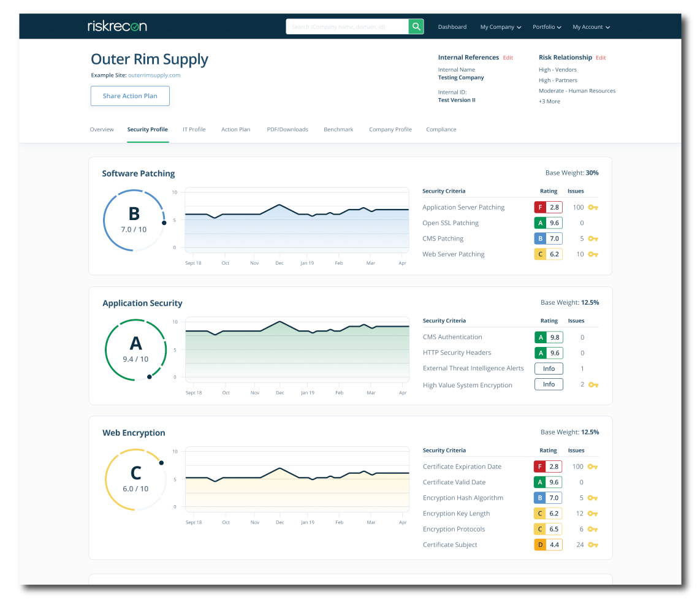Open the My Company dropdown menu

[x=500, y=26]
